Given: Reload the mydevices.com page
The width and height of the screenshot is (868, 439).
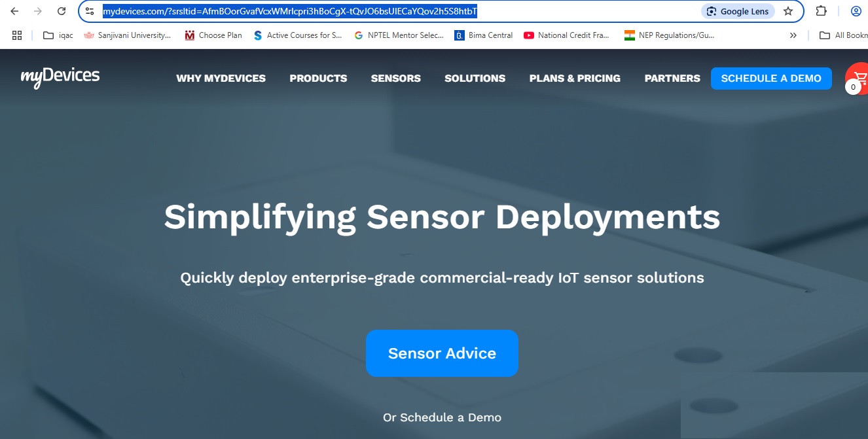Looking at the screenshot, I should click(62, 11).
